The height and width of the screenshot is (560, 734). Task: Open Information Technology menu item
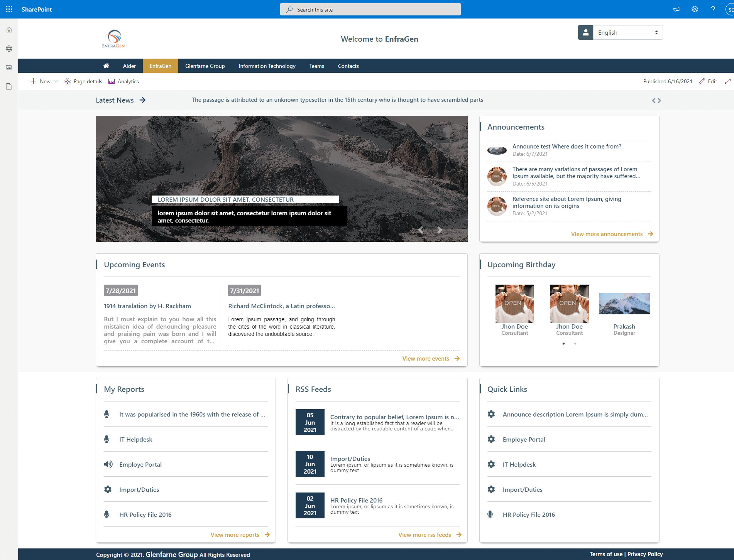267,66
